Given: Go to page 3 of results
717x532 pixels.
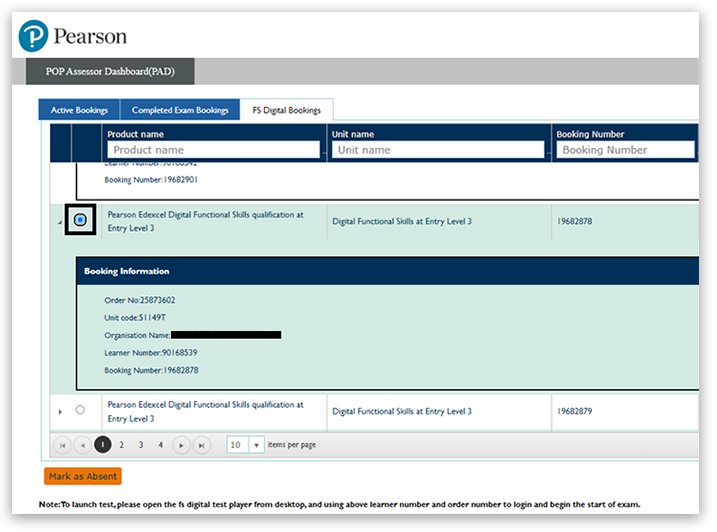Looking at the screenshot, I should pos(141,445).
